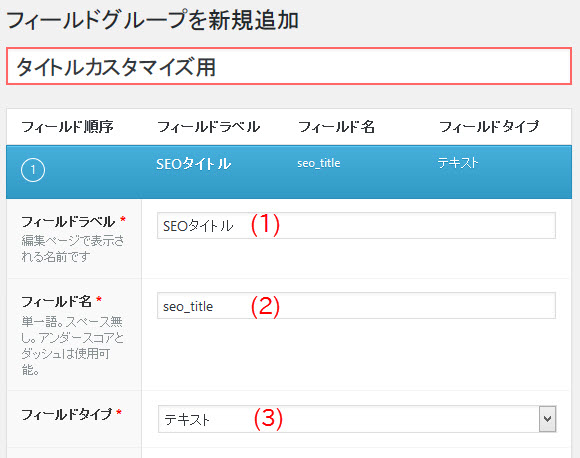Screen dimensions: 580x458
Task: Click the フィールドタイプ column header
Action: [489, 127]
